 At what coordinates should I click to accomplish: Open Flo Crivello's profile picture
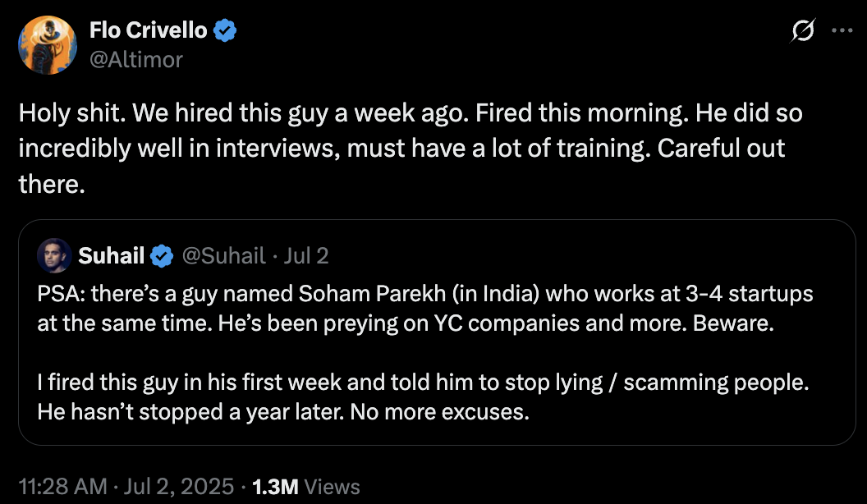click(x=48, y=45)
